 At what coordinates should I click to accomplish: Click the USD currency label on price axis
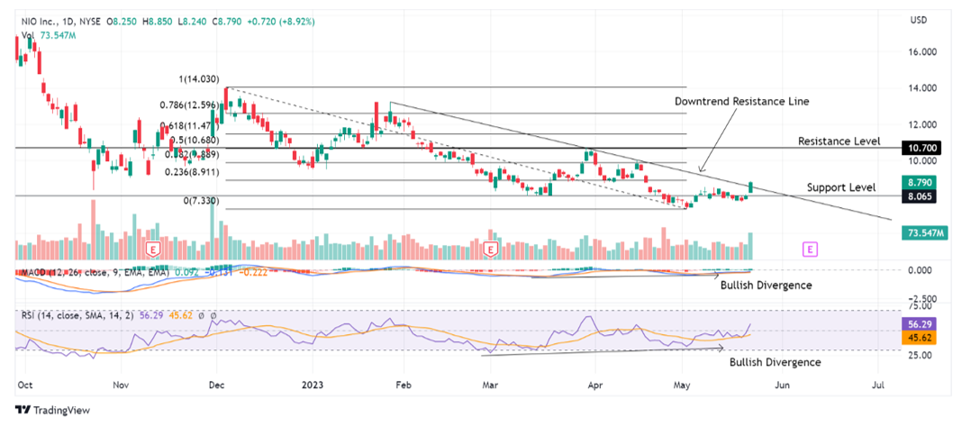tap(918, 21)
